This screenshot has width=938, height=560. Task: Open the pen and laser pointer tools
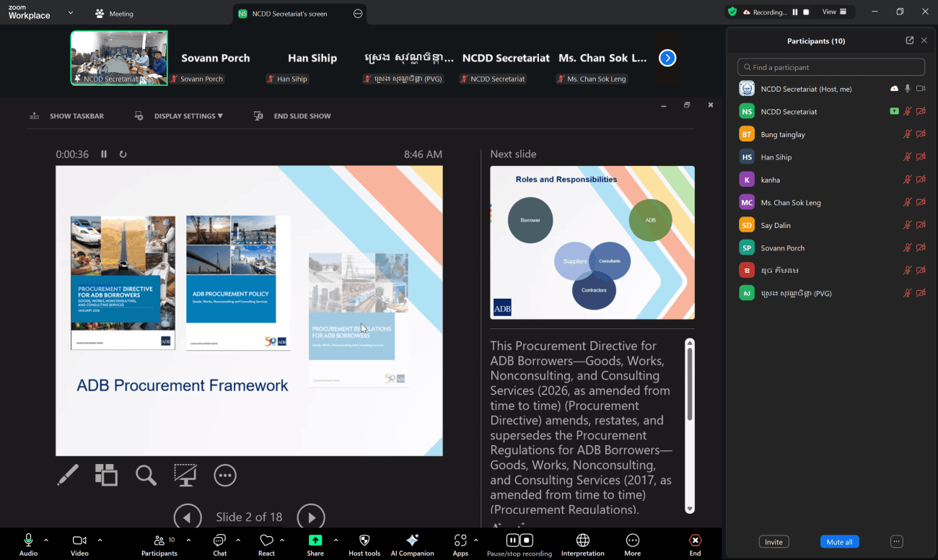[x=68, y=475]
